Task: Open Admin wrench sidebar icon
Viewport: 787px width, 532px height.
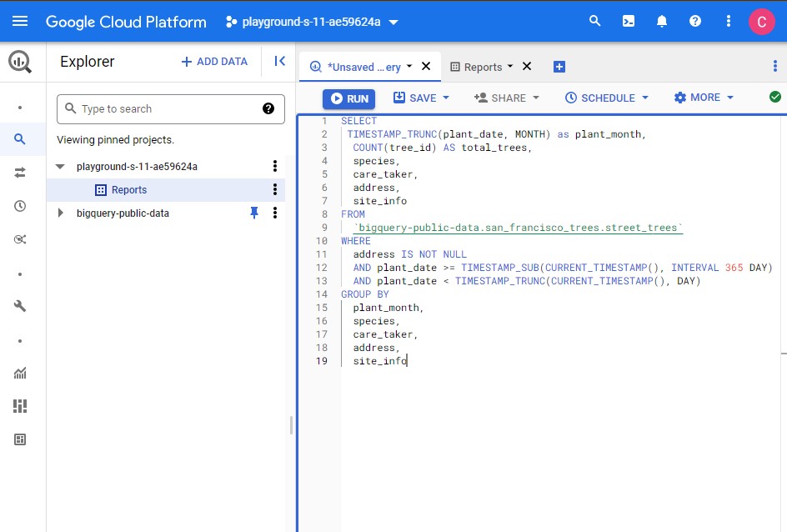Action: [x=19, y=306]
